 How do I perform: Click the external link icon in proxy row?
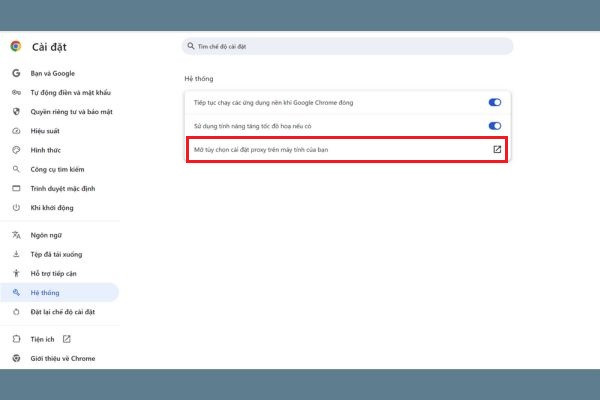point(497,149)
